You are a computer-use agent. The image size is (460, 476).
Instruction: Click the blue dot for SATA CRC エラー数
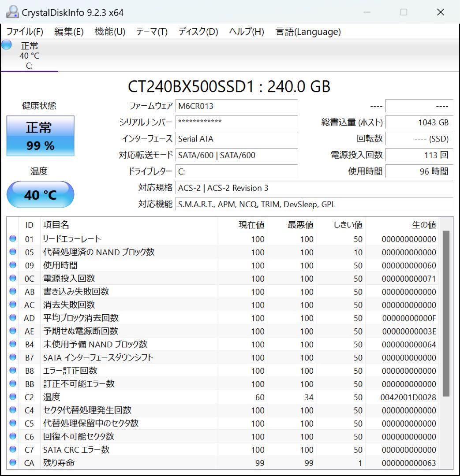click(14, 450)
